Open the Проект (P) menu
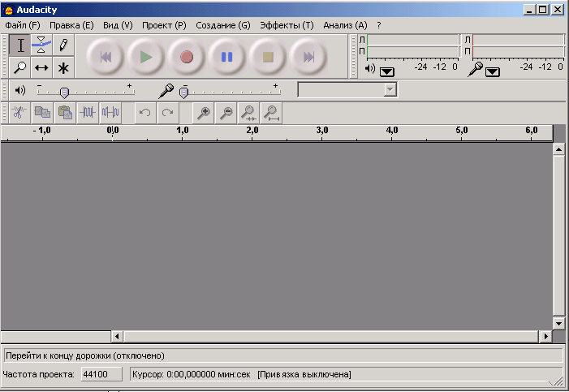569x392 pixels. tap(164, 25)
